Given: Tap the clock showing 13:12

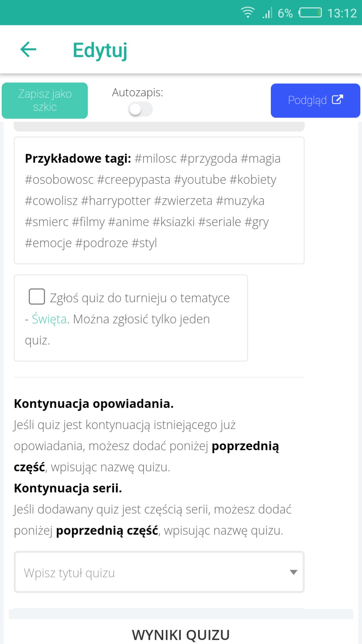Looking at the screenshot, I should (x=342, y=13).
